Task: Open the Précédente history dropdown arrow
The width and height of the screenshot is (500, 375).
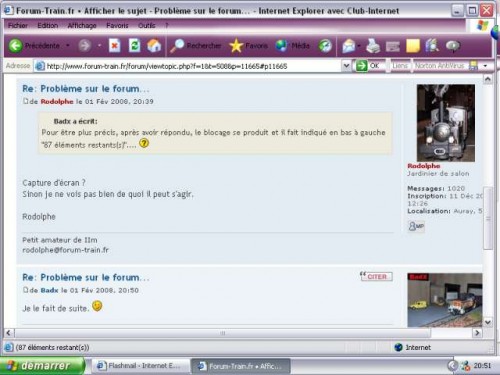Action: pos(68,45)
